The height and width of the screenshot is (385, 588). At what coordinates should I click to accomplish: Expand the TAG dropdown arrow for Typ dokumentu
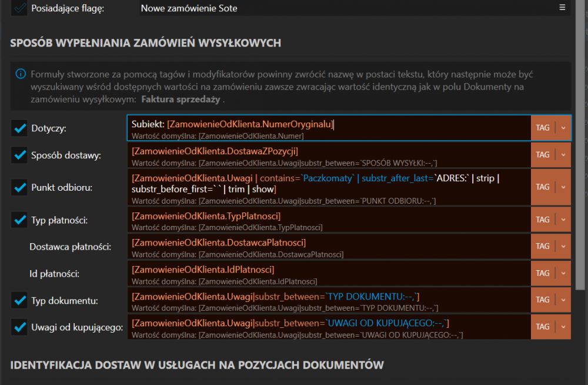(x=563, y=300)
